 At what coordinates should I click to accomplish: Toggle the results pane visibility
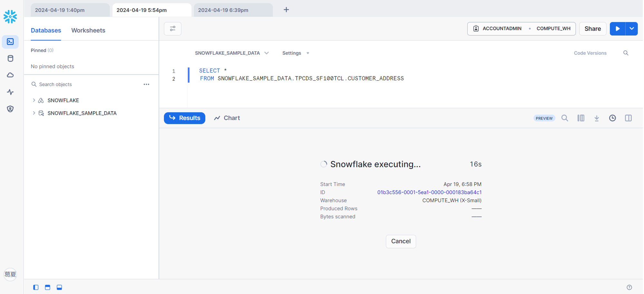[x=59, y=287]
